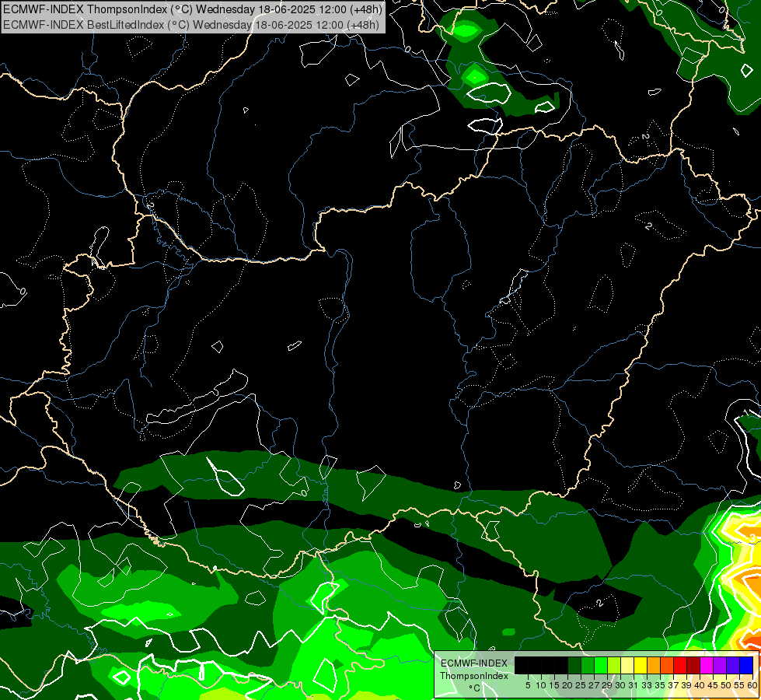Viewport: 761px width, 700px height.
Task: Click the °C unit label in legend
Action: (474, 688)
